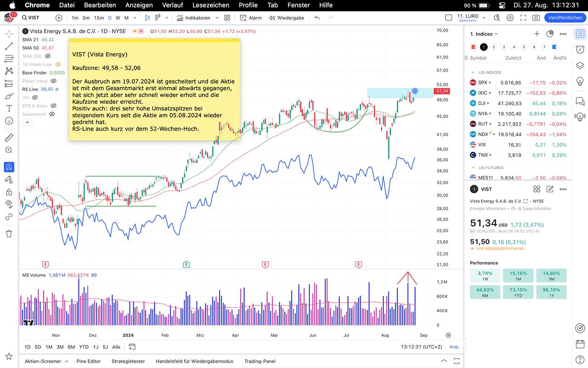Take a chart snapshot with camera icon
Screen dimensions: 588x368
pos(536,18)
